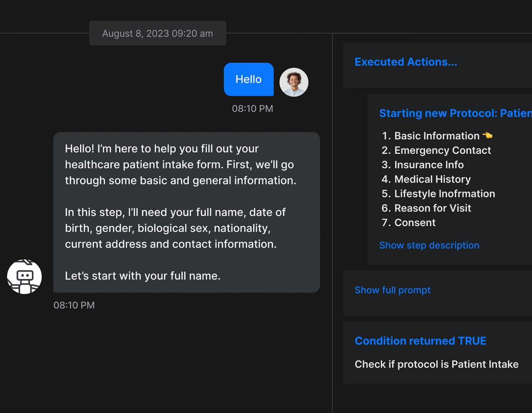Select the Consent step
532x413 pixels.
click(x=408, y=223)
